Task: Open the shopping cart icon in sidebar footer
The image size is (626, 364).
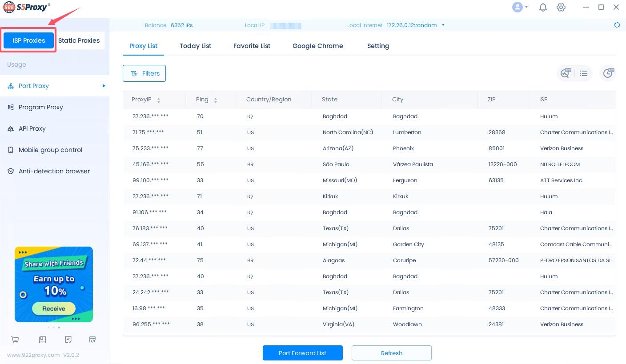Action: 15,339
